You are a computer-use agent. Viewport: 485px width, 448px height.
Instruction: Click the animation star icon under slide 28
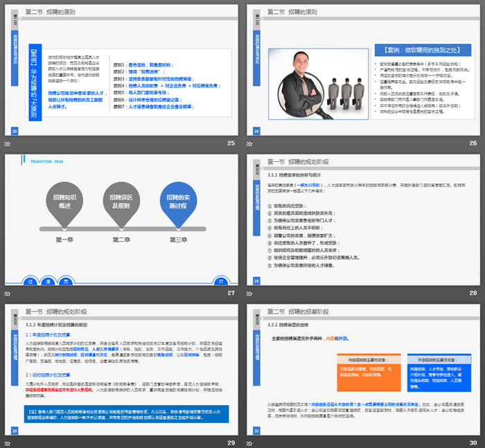tap(249, 293)
